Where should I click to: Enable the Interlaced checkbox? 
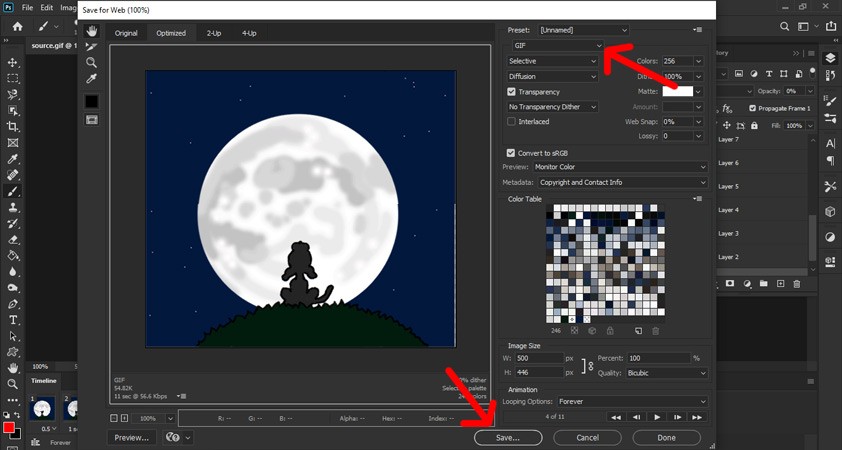point(512,121)
